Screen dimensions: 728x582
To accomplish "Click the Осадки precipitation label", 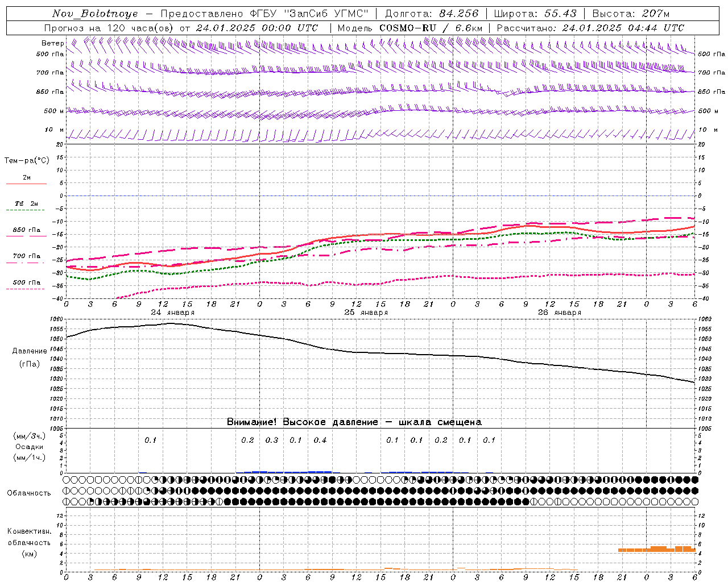I will [30, 447].
